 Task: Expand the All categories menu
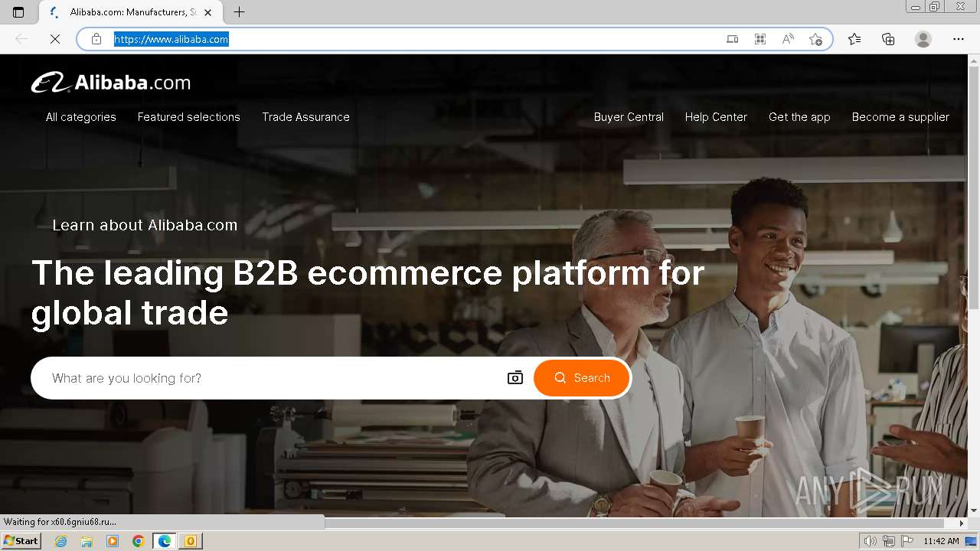click(x=80, y=117)
